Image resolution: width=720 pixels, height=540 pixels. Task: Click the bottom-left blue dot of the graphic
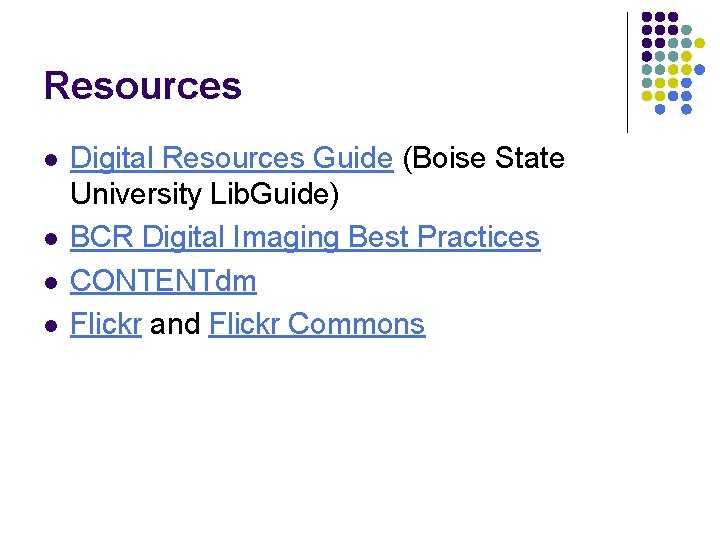coord(660,109)
